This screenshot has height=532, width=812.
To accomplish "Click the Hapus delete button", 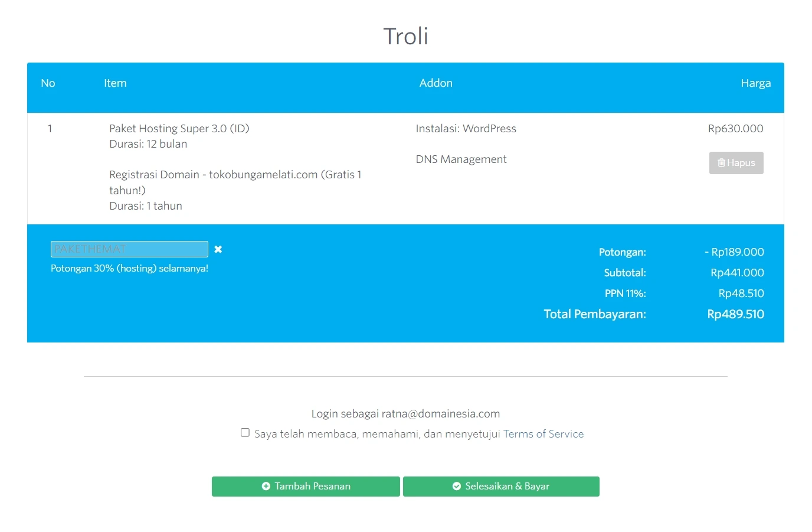I will pyautogui.click(x=736, y=163).
